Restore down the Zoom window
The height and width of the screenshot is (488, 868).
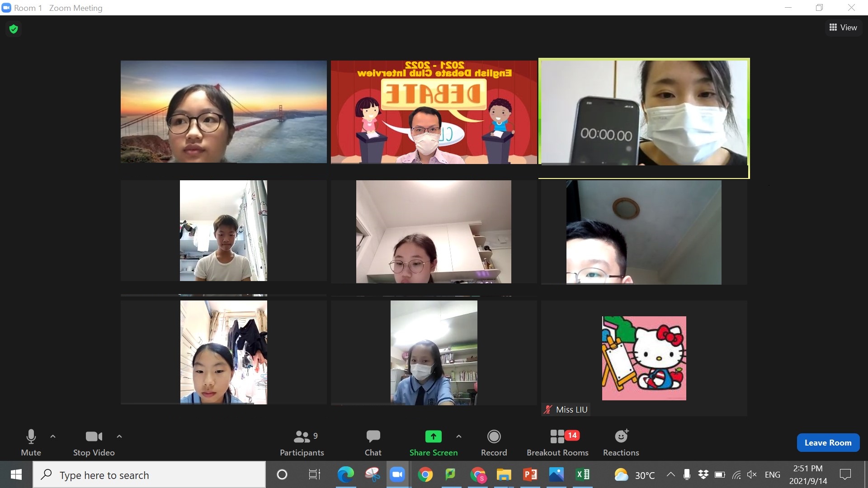click(x=819, y=8)
